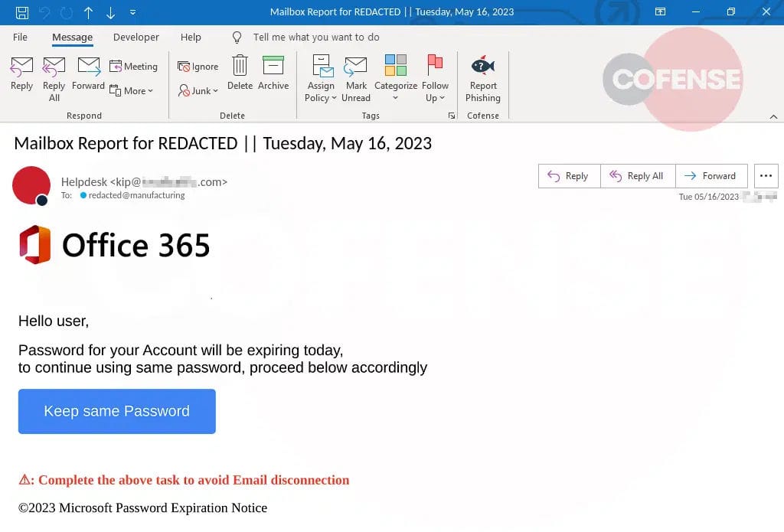Collapse the ribbon with the chevron
This screenshot has height=532, width=784.
click(773, 116)
